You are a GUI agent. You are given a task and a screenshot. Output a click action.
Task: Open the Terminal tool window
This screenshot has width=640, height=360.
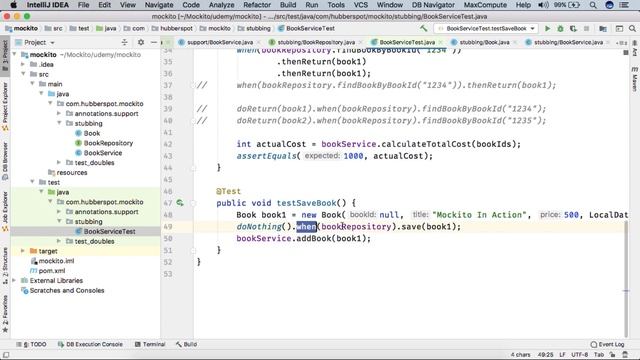click(x=150, y=344)
